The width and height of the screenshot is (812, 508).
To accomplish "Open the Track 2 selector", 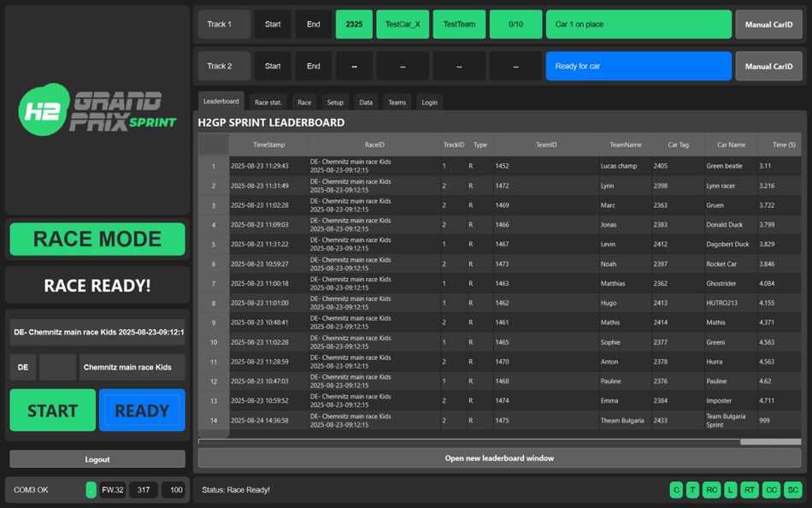I will click(x=223, y=66).
